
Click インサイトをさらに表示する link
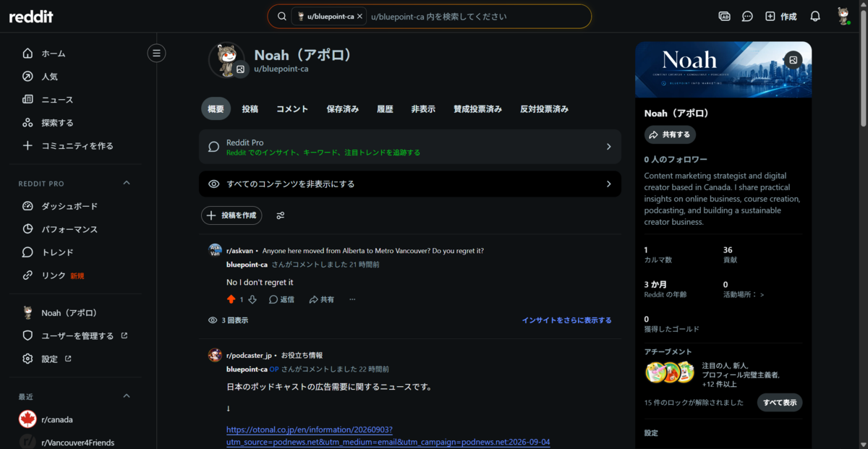566,320
